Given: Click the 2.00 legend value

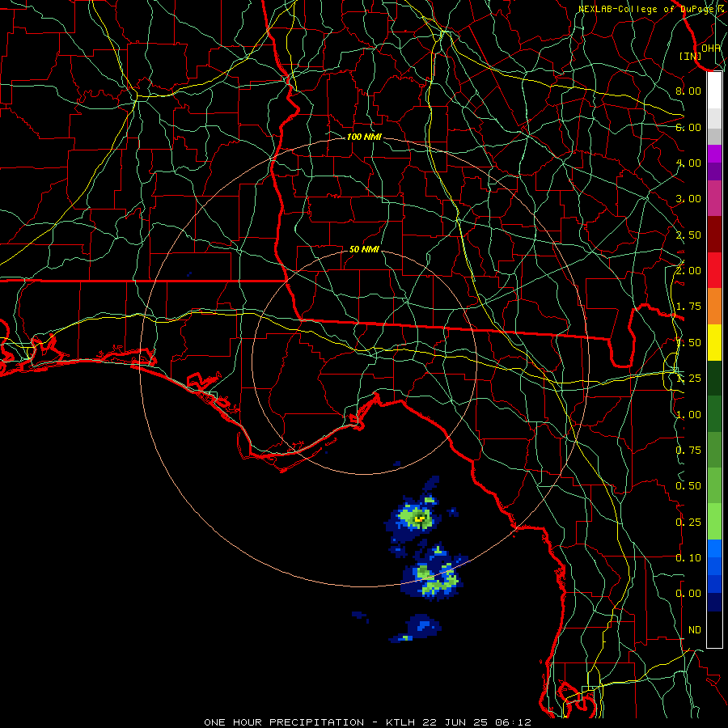Looking at the screenshot, I should 688,270.
